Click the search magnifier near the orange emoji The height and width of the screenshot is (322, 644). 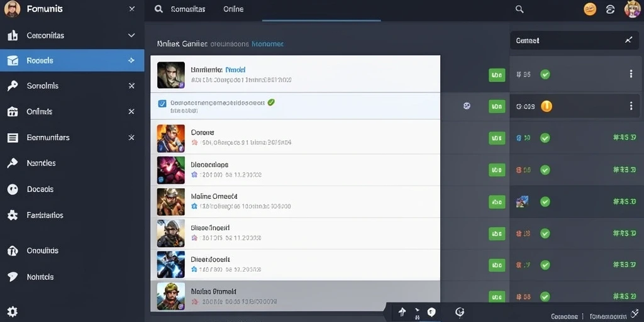coord(519,9)
